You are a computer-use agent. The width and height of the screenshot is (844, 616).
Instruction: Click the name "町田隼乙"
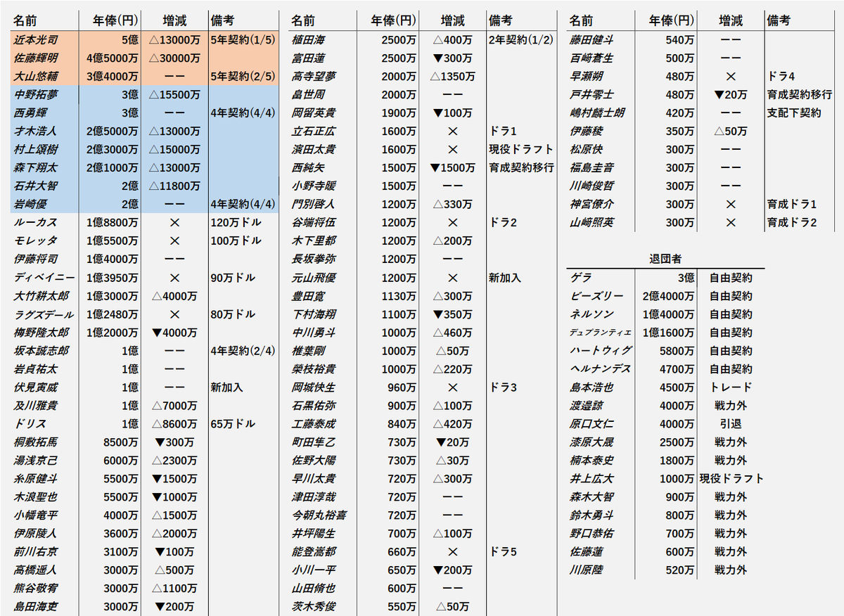[x=314, y=442]
